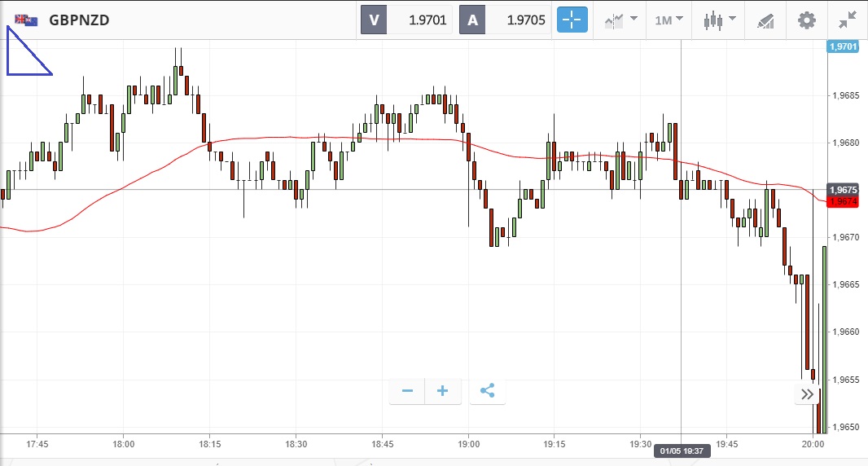Open chart settings gear

(x=806, y=20)
